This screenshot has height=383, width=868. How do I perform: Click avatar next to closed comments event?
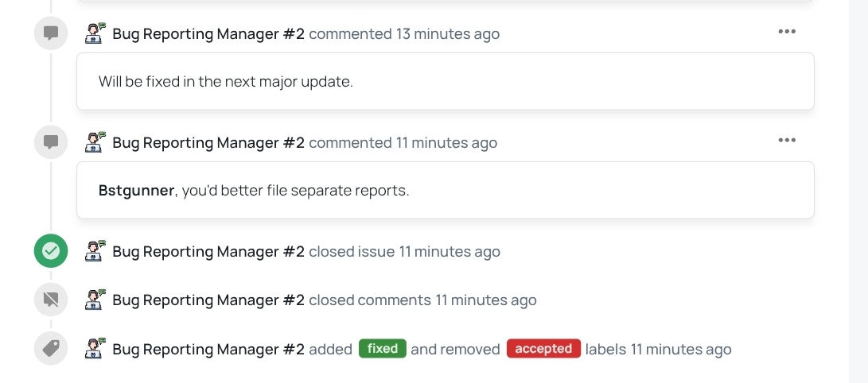click(95, 300)
